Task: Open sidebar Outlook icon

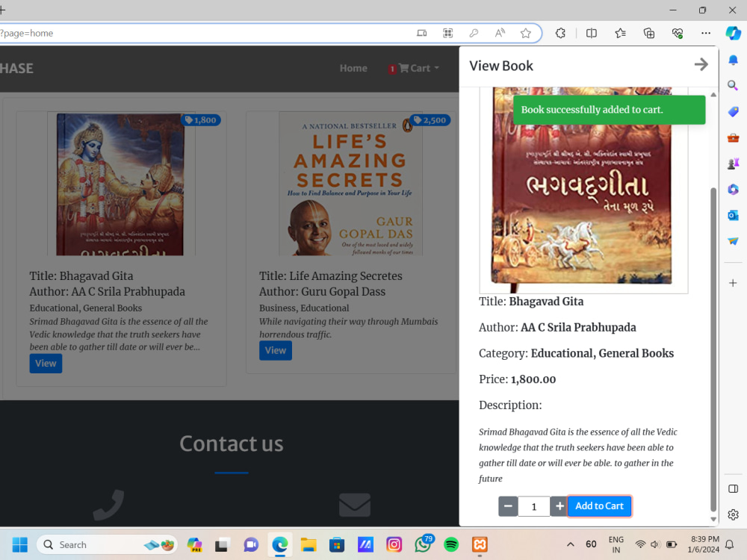Action: (x=734, y=215)
